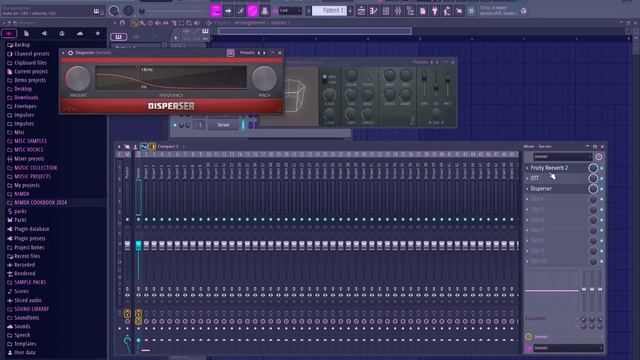The height and width of the screenshot is (360, 640).
Task: Click the Disperser frequency curve display
Action: (x=171, y=78)
